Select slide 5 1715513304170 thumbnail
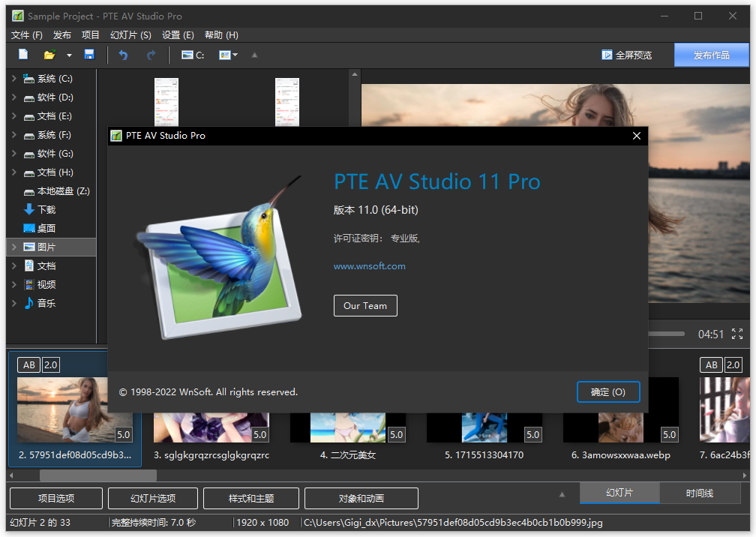 click(484, 427)
